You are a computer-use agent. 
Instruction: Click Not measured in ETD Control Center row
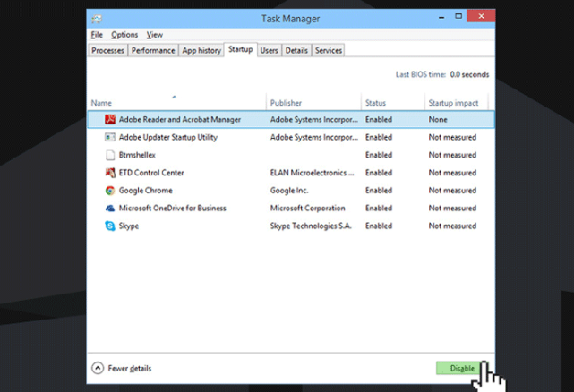pos(452,173)
